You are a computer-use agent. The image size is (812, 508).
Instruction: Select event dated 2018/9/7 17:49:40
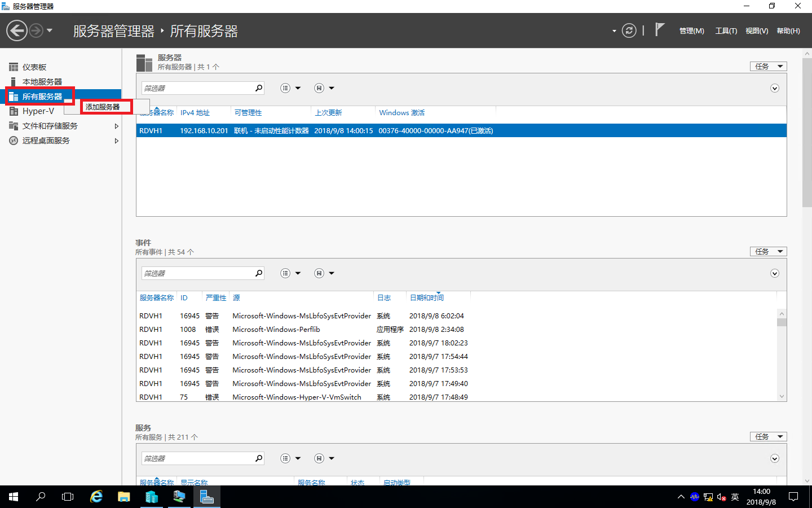[x=456, y=384]
